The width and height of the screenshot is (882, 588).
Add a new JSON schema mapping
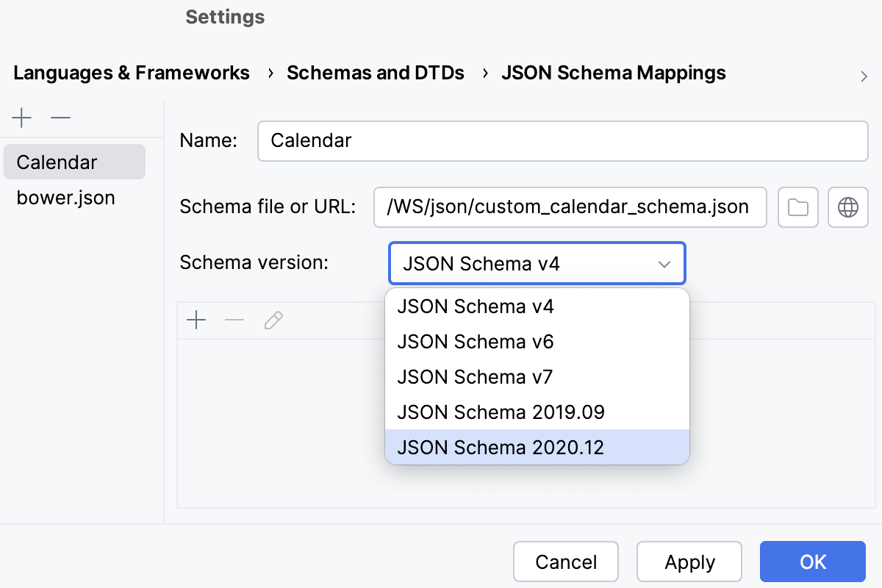point(22,118)
